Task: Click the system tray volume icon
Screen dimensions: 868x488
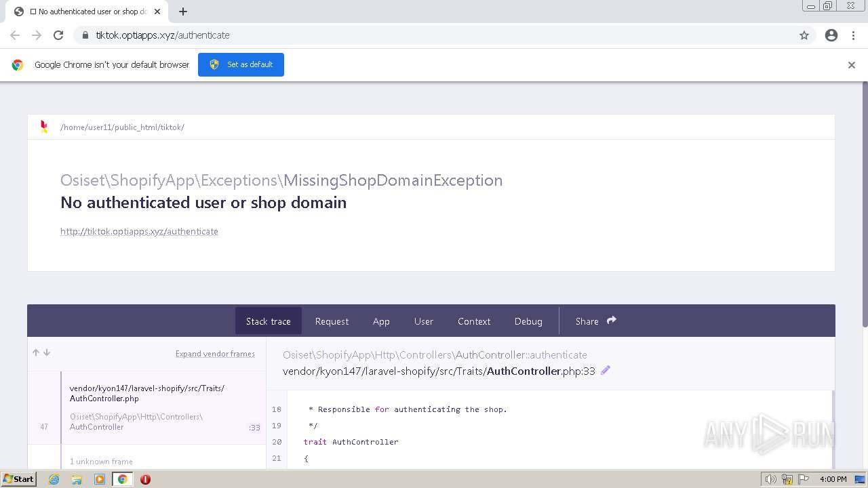Action: 771,479
